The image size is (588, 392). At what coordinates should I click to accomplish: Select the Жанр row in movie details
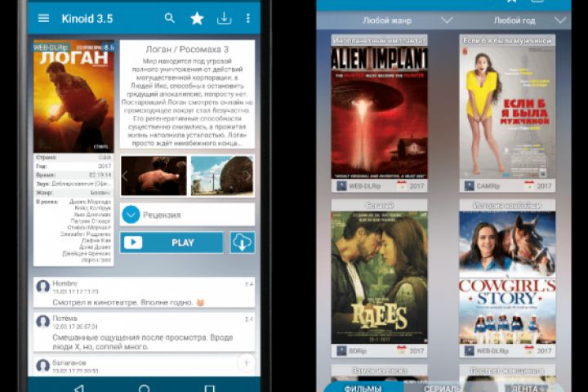pyautogui.click(x=73, y=193)
